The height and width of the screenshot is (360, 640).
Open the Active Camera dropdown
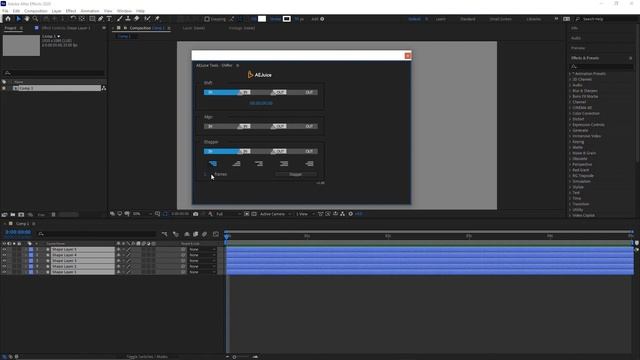point(276,214)
